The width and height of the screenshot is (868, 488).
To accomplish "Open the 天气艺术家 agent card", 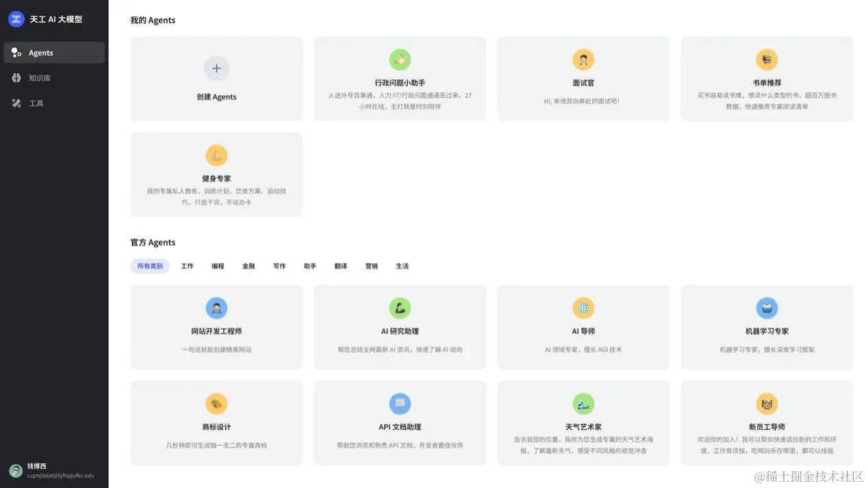I will [x=583, y=423].
